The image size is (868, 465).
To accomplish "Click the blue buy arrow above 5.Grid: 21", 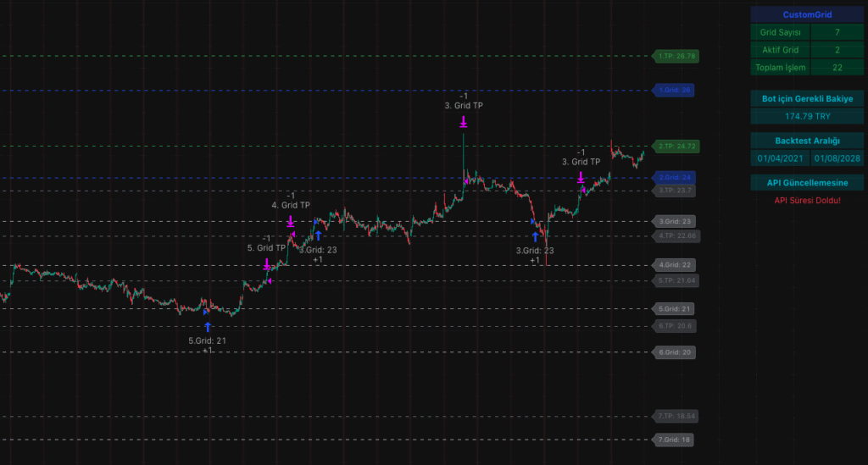I will click(208, 326).
